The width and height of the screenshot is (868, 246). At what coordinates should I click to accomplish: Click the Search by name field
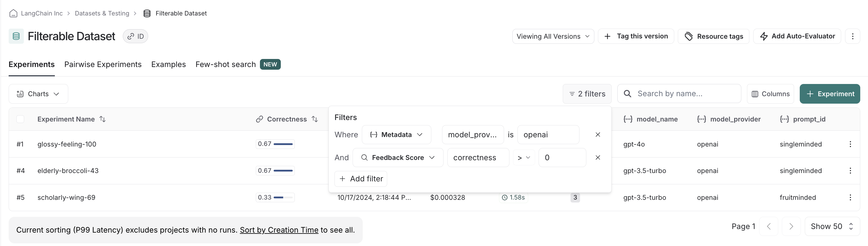[x=684, y=94]
